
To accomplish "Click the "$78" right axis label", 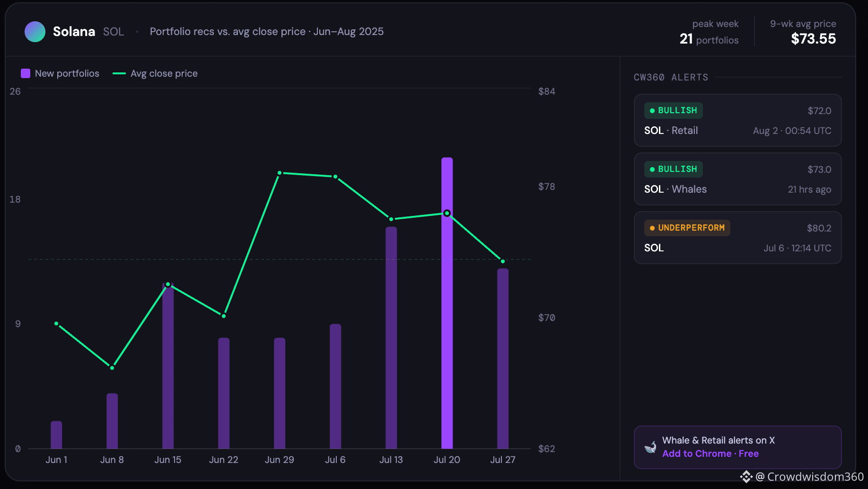I will (547, 187).
